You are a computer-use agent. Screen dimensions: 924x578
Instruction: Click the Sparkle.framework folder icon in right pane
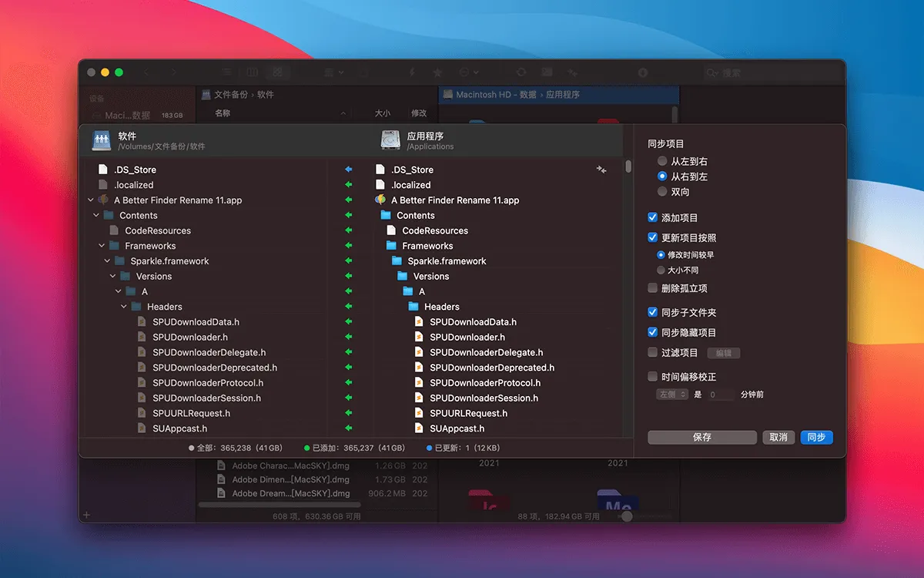pos(397,261)
